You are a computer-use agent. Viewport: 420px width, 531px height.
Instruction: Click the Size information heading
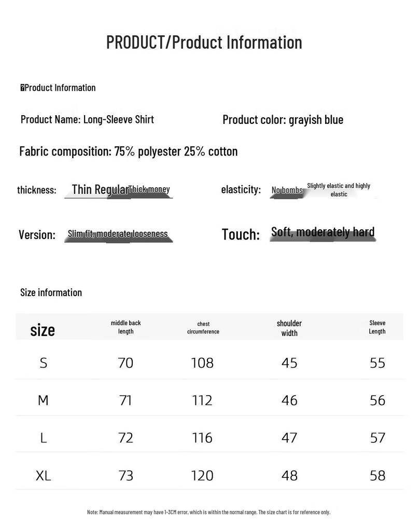pos(51,292)
